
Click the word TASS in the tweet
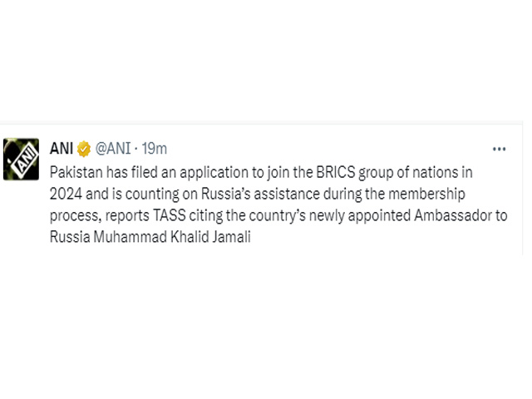coord(170,215)
